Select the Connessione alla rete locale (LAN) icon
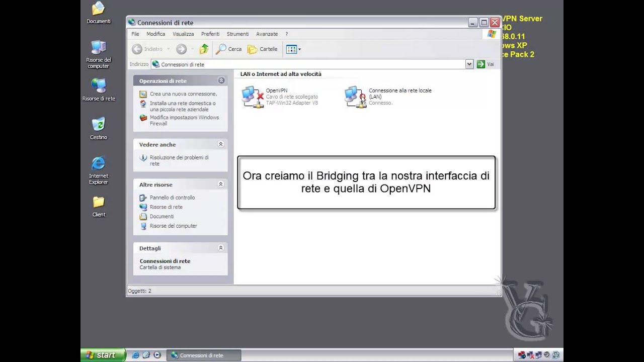The height and width of the screenshot is (362, 644). tap(356, 97)
